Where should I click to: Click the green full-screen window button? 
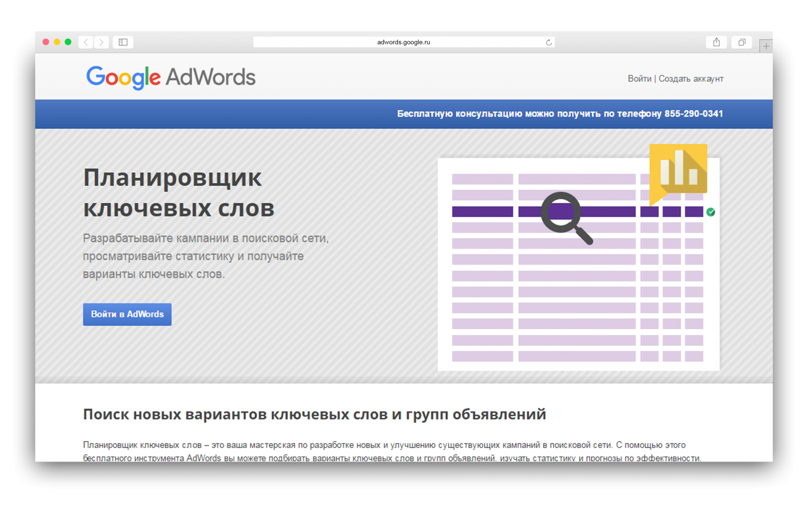68,42
